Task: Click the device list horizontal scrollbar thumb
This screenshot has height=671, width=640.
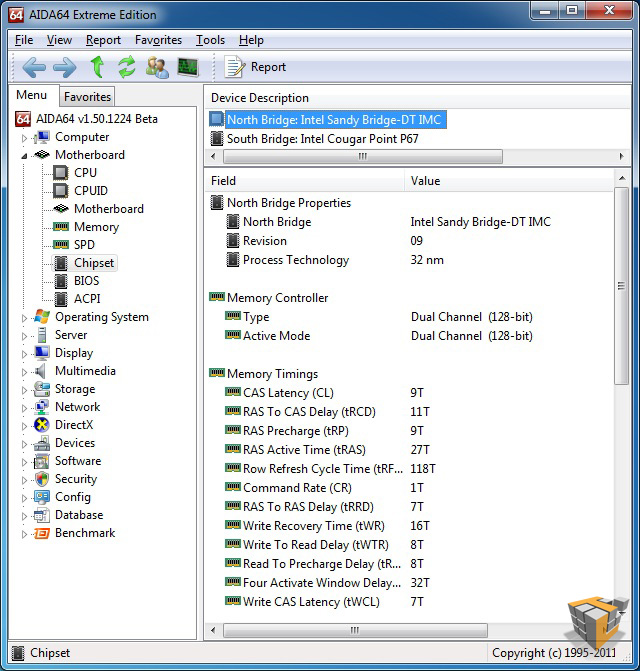Action: 362,156
